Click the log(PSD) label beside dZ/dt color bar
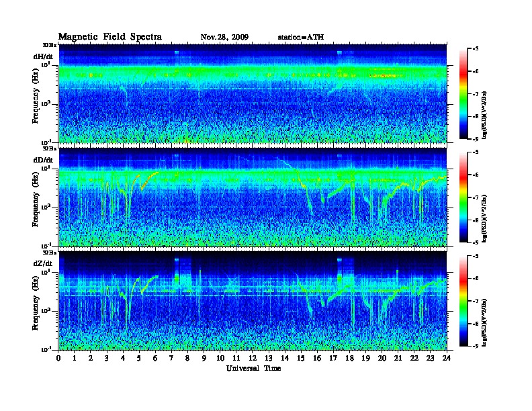The height and width of the screenshot is (411, 532). pyautogui.click(x=485, y=322)
